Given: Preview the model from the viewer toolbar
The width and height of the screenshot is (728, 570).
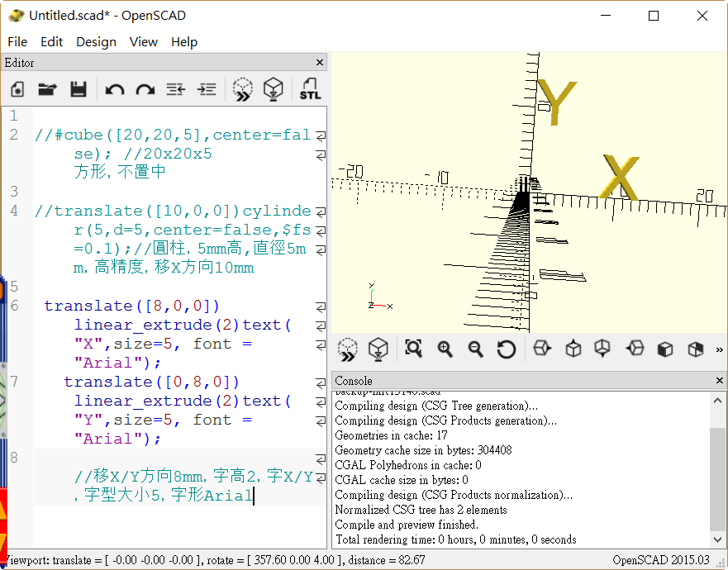Looking at the screenshot, I should pos(348,349).
